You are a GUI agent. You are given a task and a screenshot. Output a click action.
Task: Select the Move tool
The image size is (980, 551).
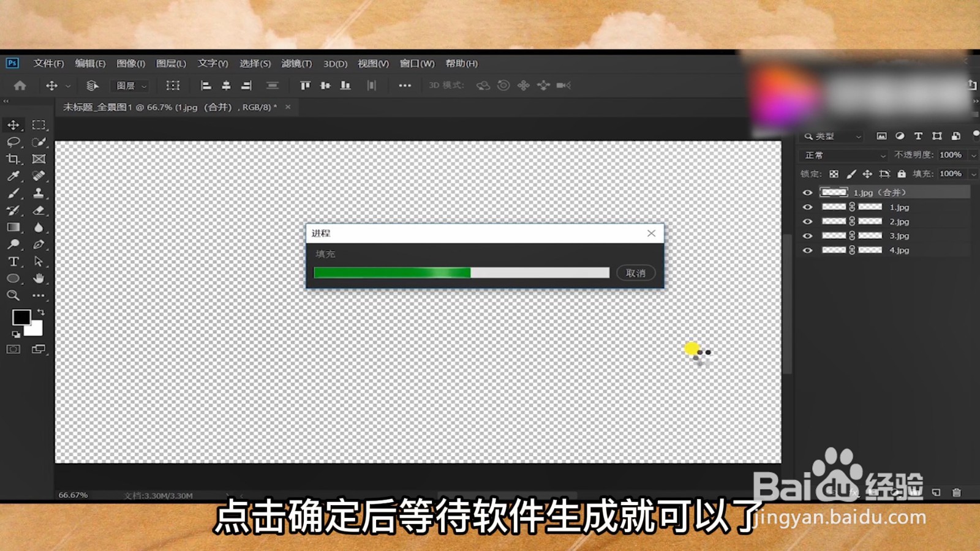click(x=13, y=124)
